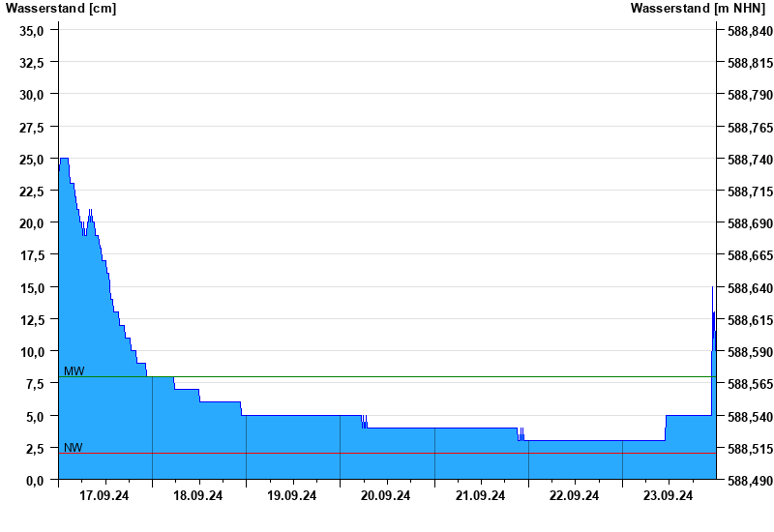Screen dimensions: 774x532
Task: Click the 588,715 right axis value
Action: click(750, 192)
